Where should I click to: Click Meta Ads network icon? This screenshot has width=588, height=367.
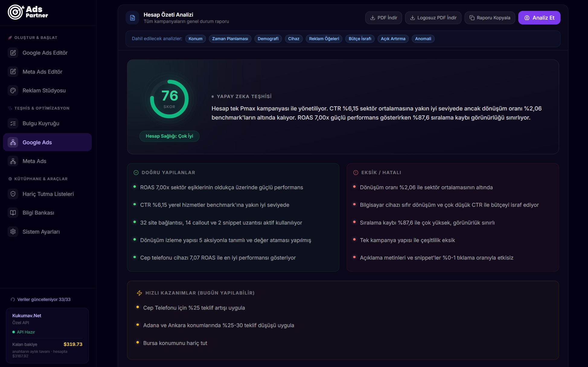(x=13, y=161)
